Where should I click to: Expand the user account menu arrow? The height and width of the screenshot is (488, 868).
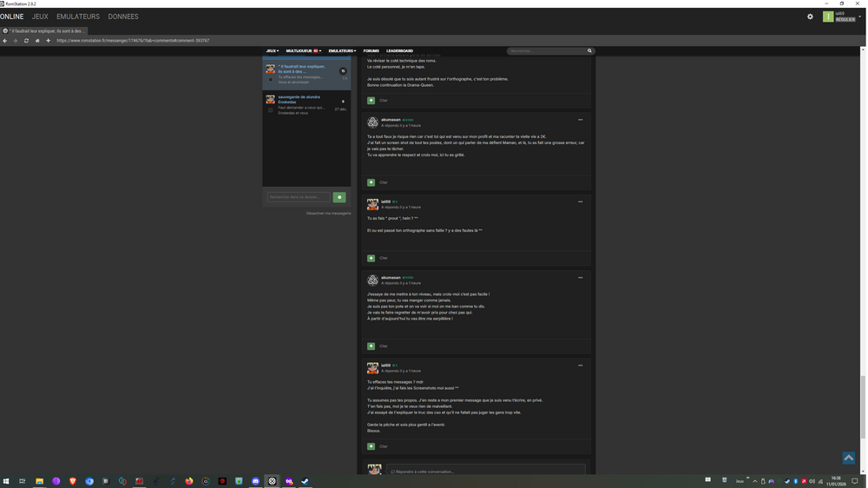[x=859, y=16]
